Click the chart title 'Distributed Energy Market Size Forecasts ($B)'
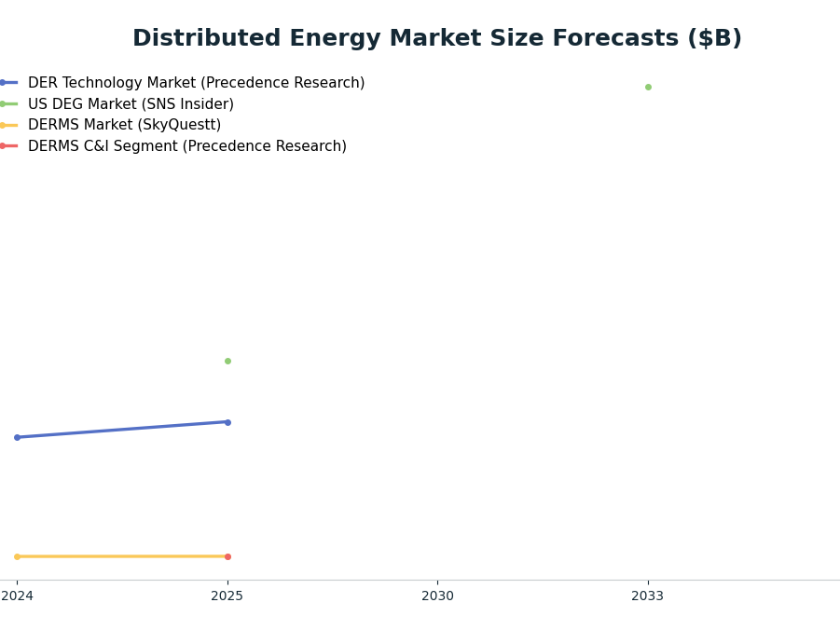Viewport: 840px width, 630px height. (437, 38)
